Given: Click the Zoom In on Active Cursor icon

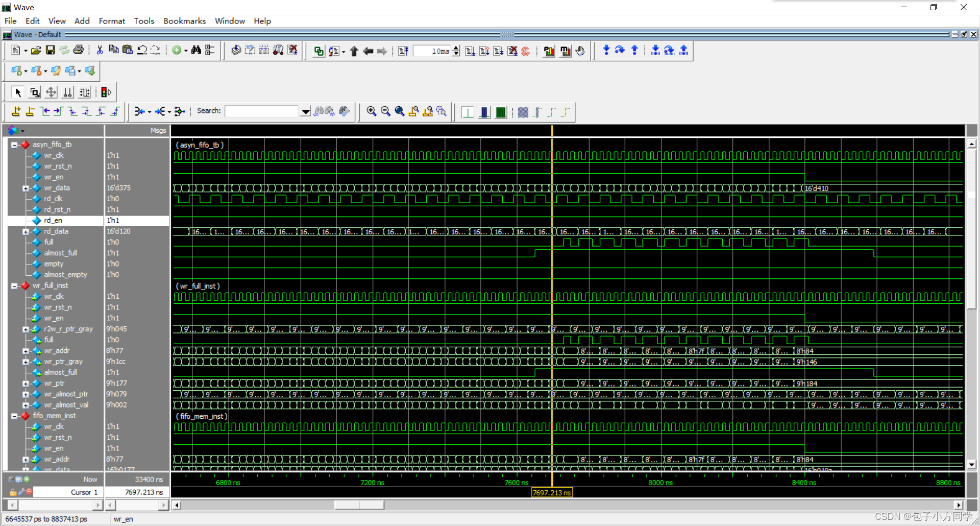Looking at the screenshot, I should coord(413,111).
